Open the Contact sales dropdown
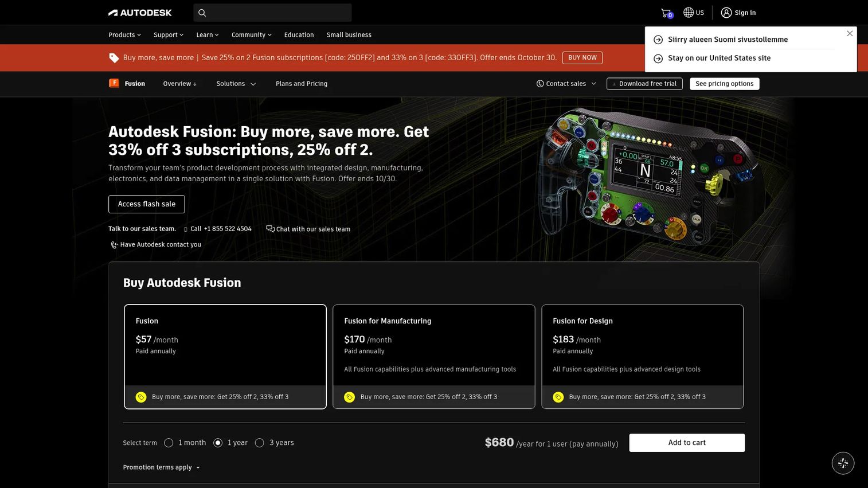The width and height of the screenshot is (868, 488). (x=566, y=84)
